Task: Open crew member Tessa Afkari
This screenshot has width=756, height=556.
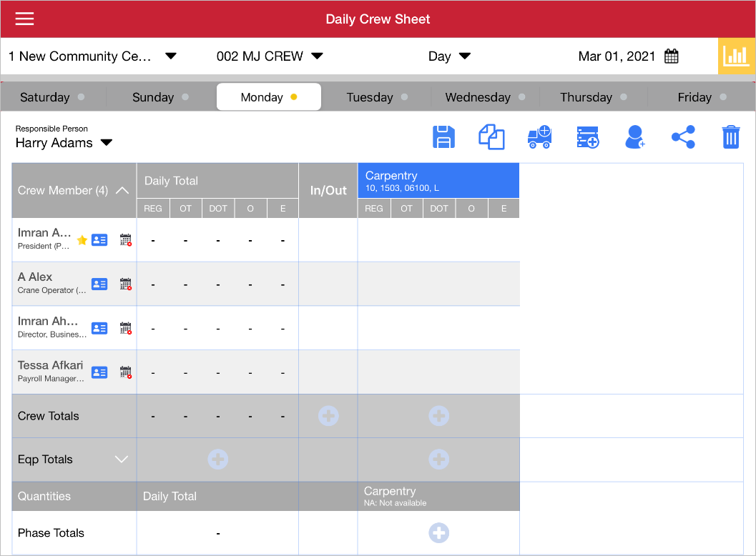Action: pos(50,365)
